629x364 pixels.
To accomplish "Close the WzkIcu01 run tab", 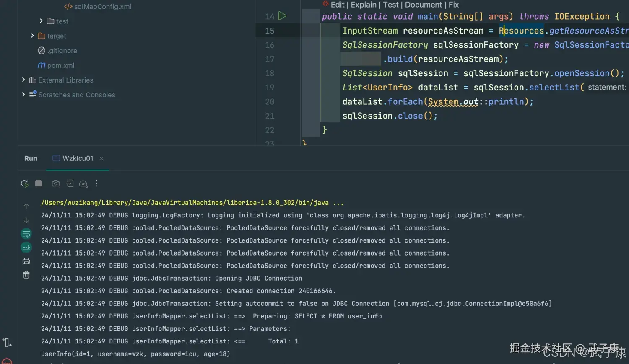I will (x=101, y=158).
